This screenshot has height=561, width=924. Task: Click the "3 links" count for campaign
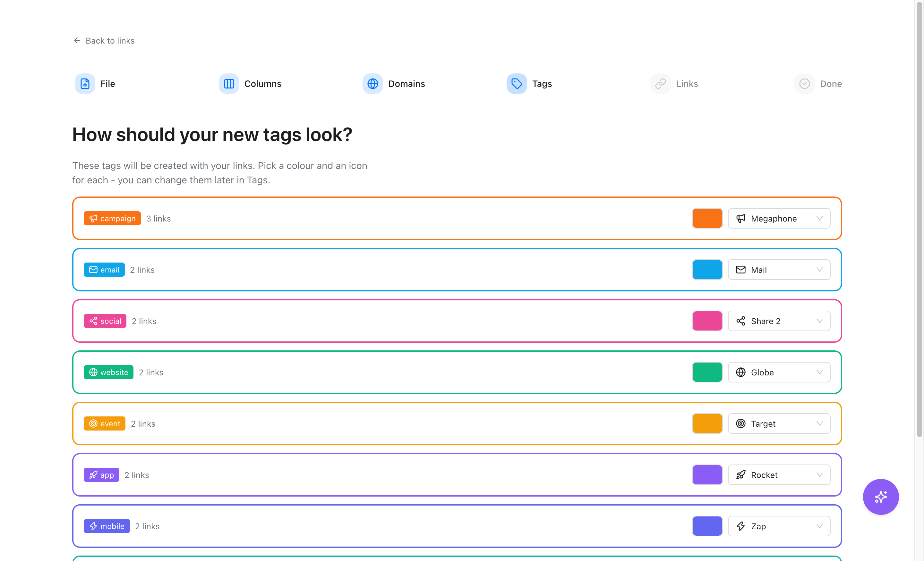(158, 219)
